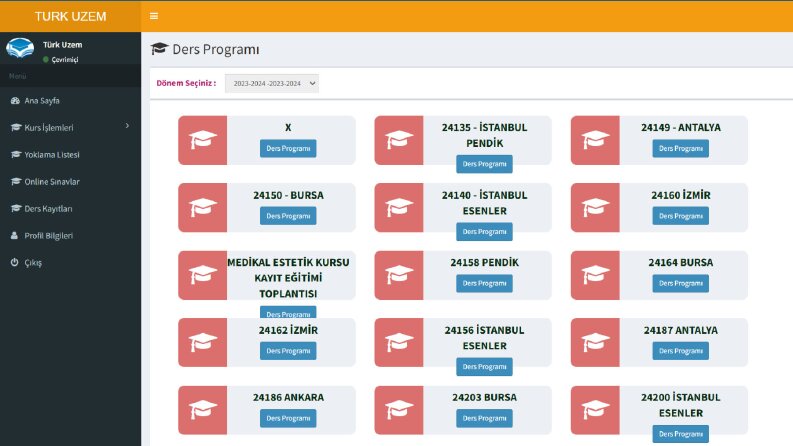Image resolution: width=793 pixels, height=446 pixels.
Task: Open Ders Programı for 24135 - İSTANBUL PENDİK
Action: [x=484, y=164]
